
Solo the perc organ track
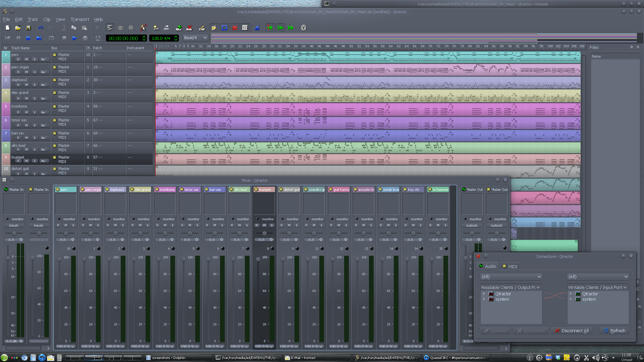click(x=35, y=72)
